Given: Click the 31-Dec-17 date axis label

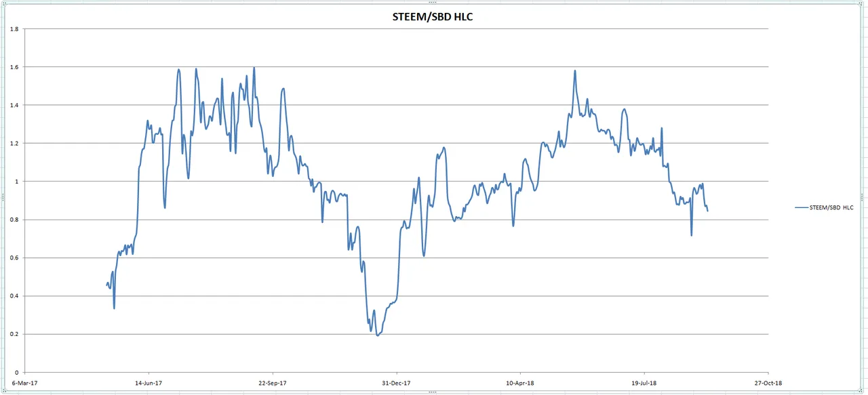Looking at the screenshot, I should pos(396,383).
